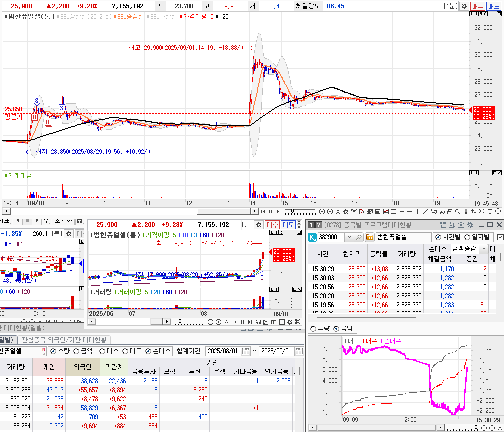Toggle the checkbox right of 일자별
The image size is (504, 432).
(500, 237)
